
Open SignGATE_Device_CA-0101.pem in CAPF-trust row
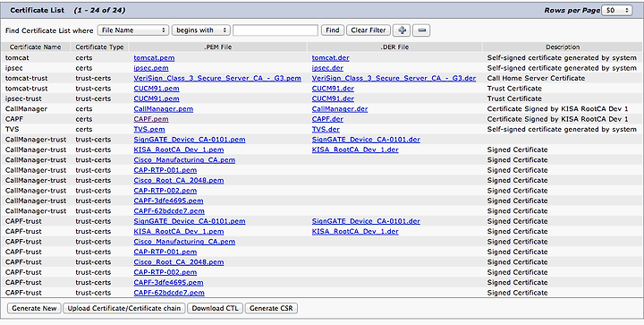tap(190, 221)
